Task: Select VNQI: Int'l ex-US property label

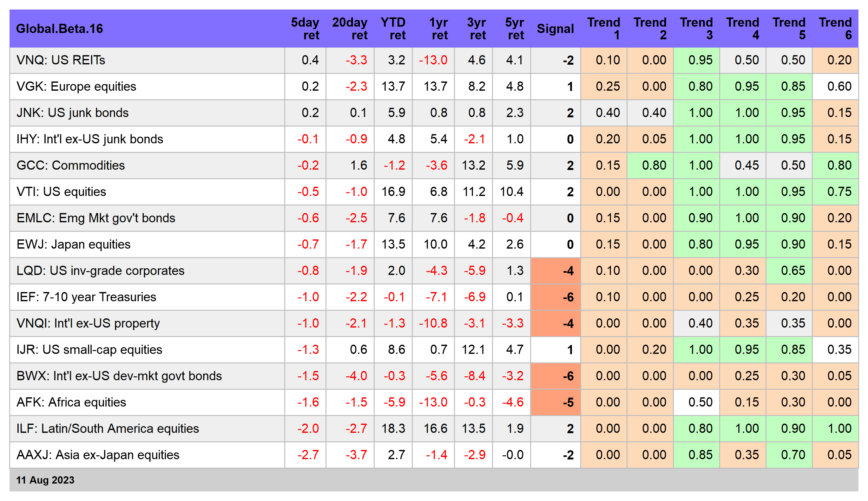Action: [x=88, y=323]
